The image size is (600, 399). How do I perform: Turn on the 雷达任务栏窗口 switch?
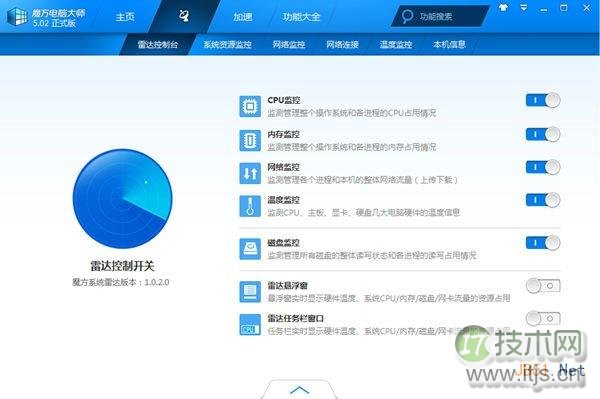[543, 318]
